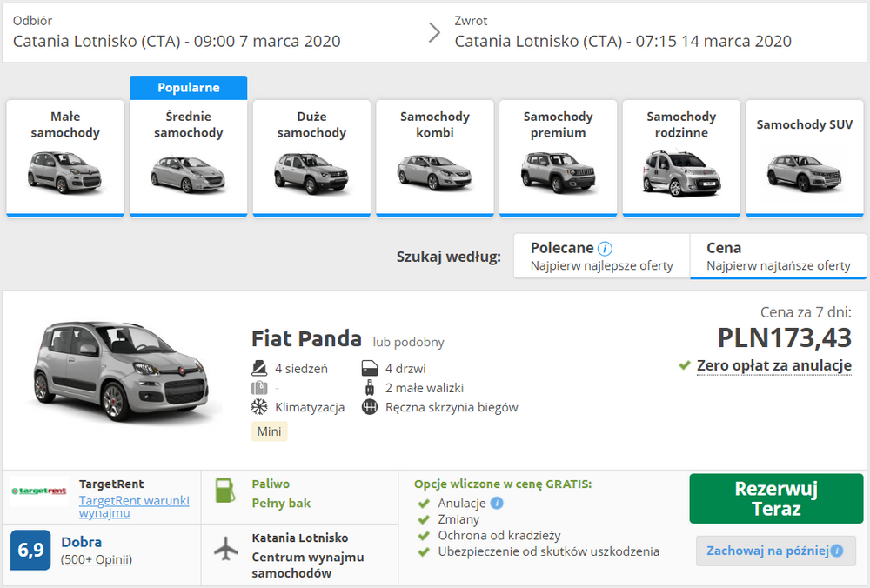Screen dimensions: 870x588
Task: Show the Samochody rodzinne category
Action: pos(681,157)
